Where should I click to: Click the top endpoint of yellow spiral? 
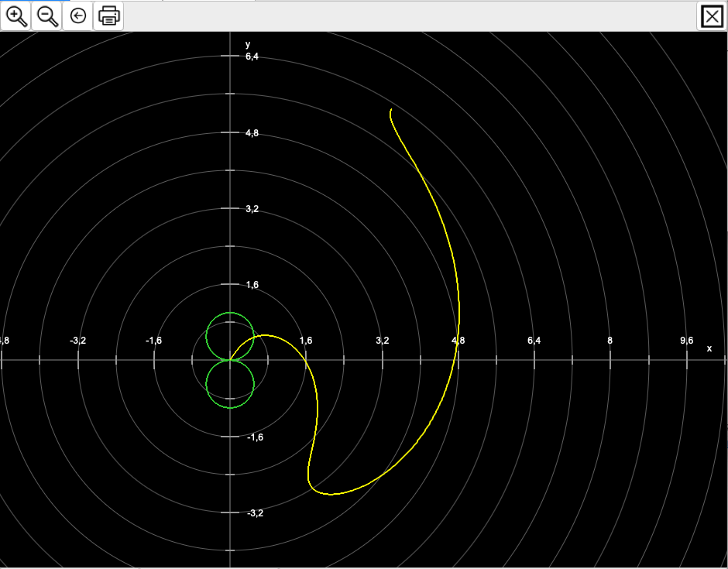point(391,111)
